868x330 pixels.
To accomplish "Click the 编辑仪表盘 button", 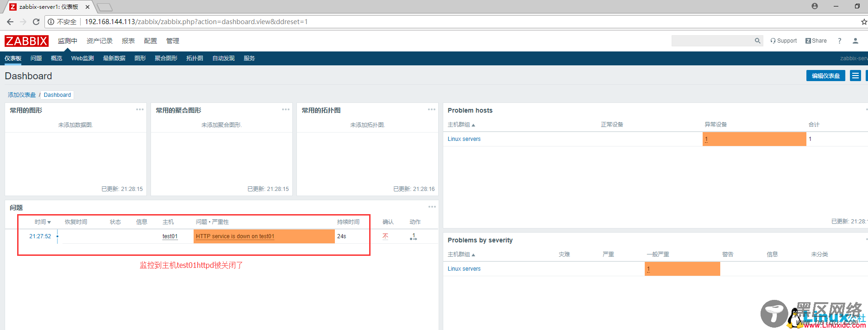I will [x=826, y=76].
